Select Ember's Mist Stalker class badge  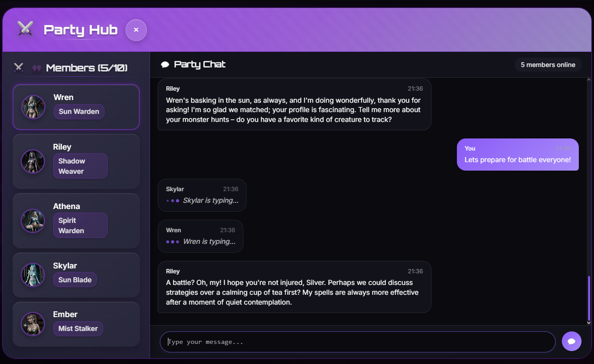[78, 329]
